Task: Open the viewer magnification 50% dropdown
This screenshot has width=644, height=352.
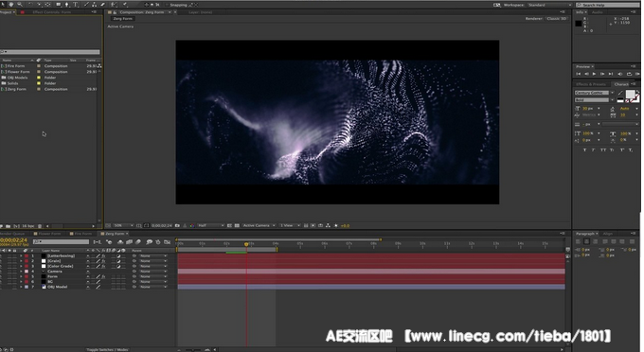Action: coord(124,225)
